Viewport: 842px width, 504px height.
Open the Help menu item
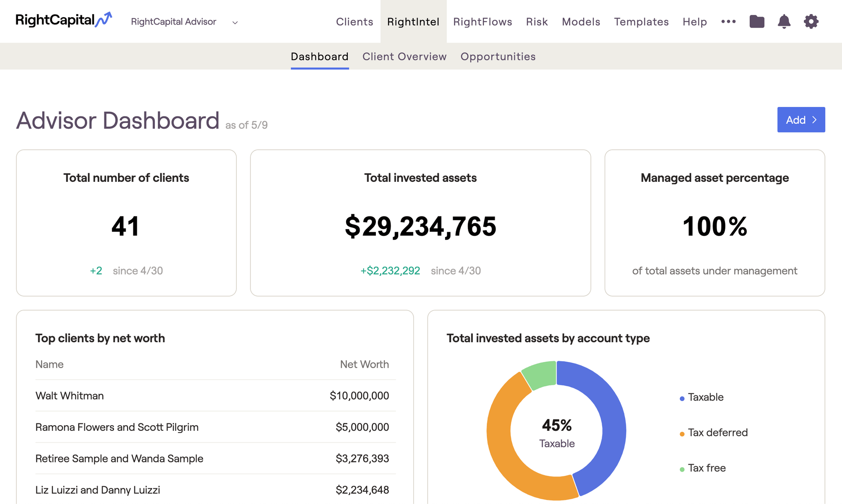pyautogui.click(x=695, y=21)
